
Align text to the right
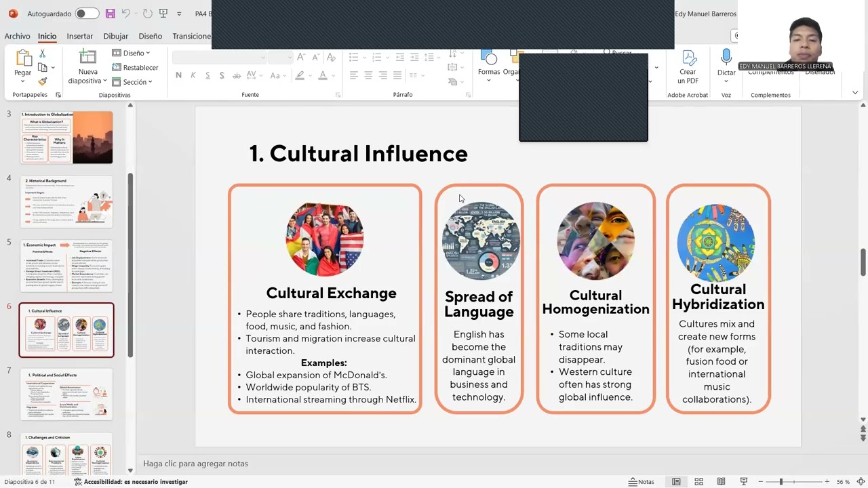383,75
